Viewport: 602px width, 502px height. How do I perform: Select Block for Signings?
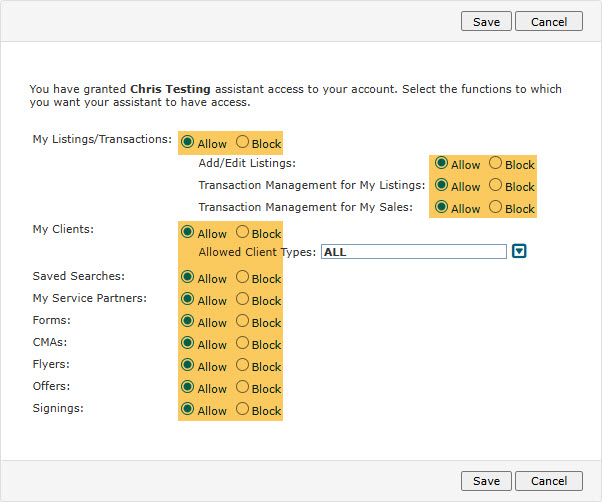[242, 409]
